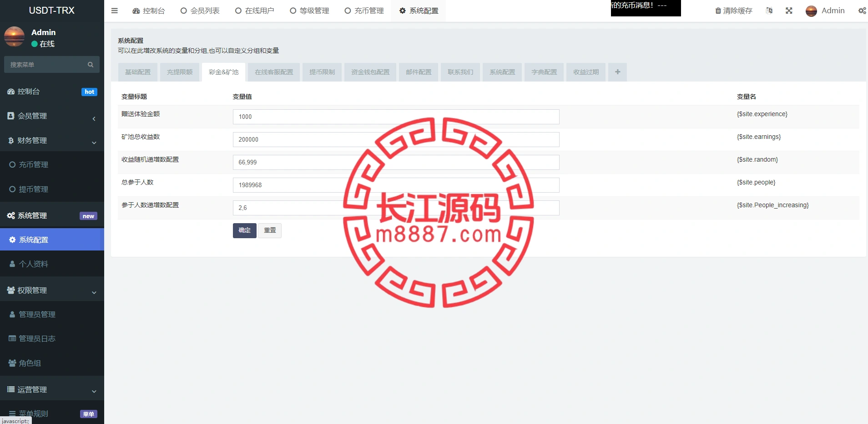The height and width of the screenshot is (424, 868).
Task: Collapse 财务管理 sidebar menu
Action: (x=52, y=141)
